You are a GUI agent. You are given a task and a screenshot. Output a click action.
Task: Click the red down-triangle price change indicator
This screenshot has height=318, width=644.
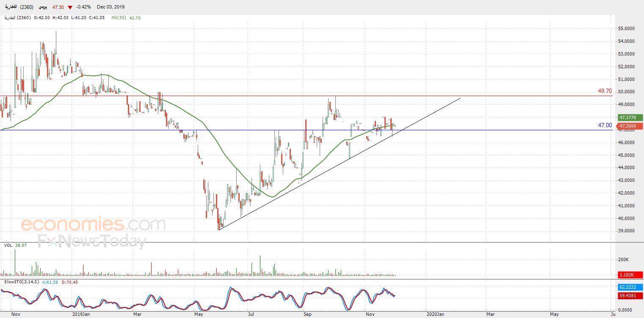click(70, 7)
